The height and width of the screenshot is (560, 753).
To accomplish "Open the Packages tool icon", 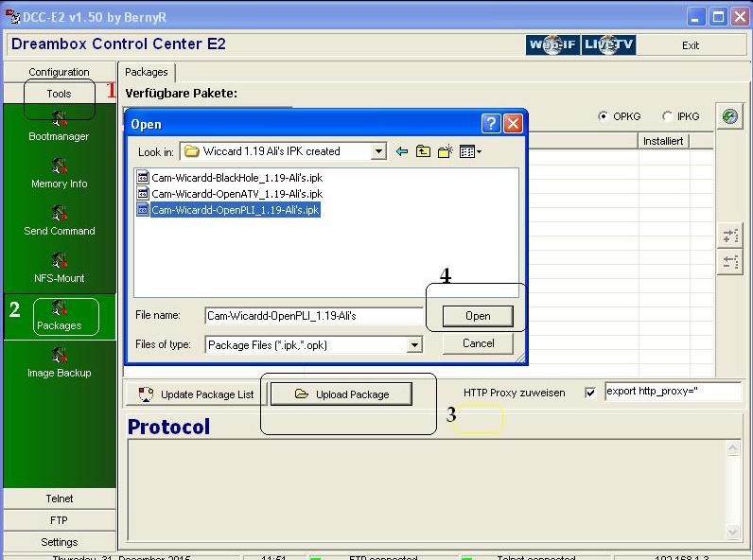I will coord(59,307).
